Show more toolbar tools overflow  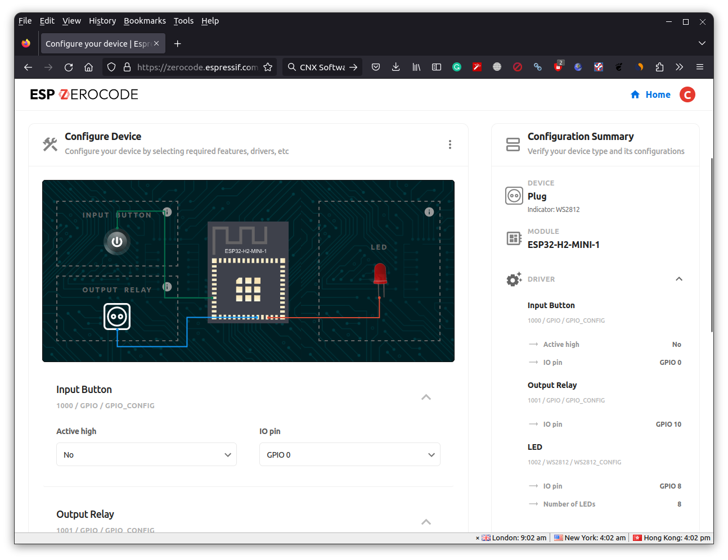coord(680,67)
